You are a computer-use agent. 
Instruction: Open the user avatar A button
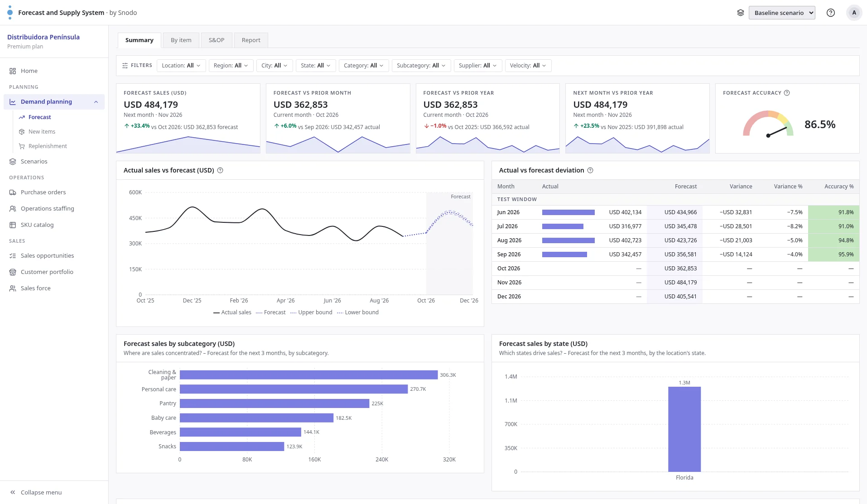pyautogui.click(x=854, y=13)
